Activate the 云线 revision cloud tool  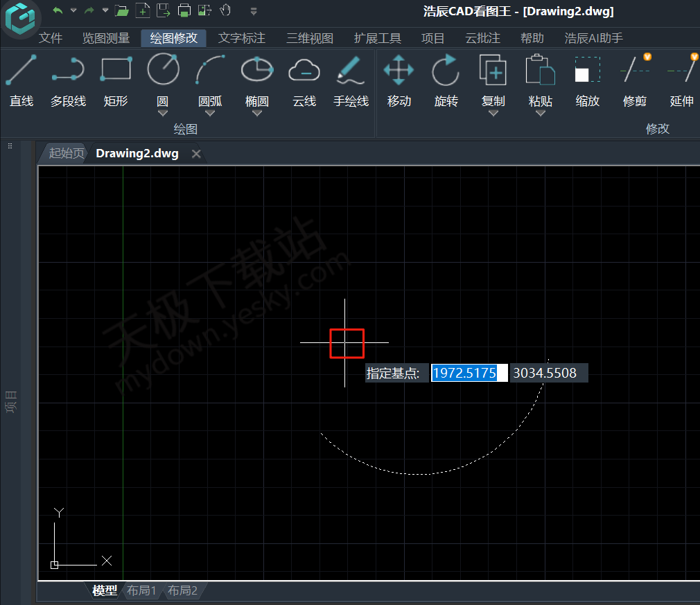304,80
